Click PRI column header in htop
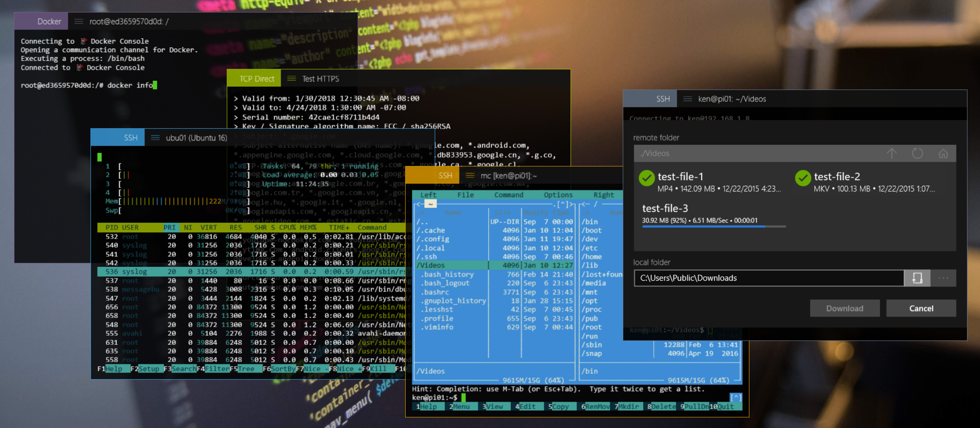The height and width of the screenshot is (428, 980). coord(169,228)
